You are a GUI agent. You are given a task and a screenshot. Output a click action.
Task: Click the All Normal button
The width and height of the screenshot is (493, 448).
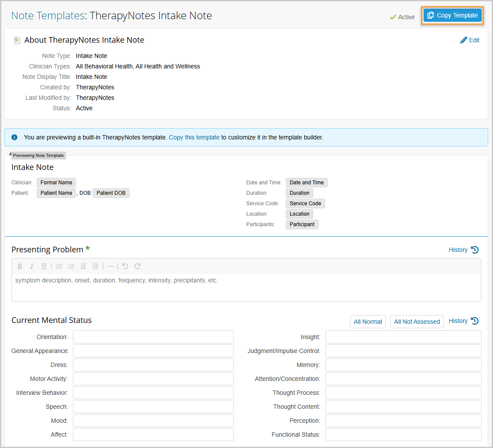coord(367,322)
